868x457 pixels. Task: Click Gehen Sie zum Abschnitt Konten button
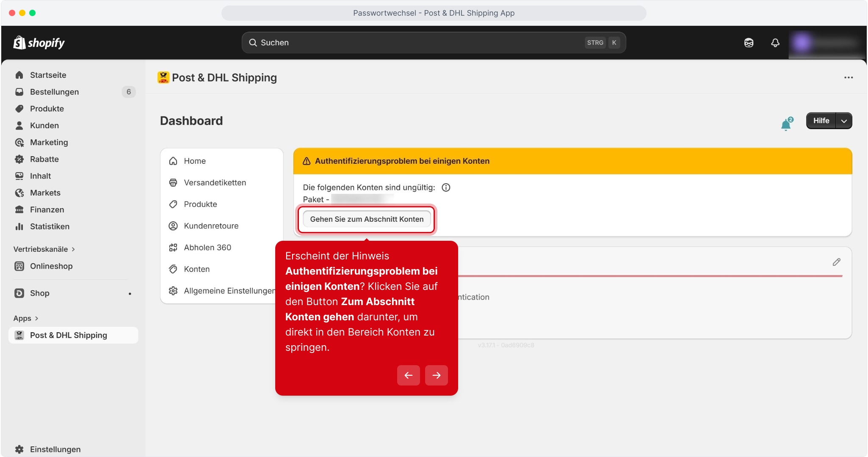click(367, 219)
